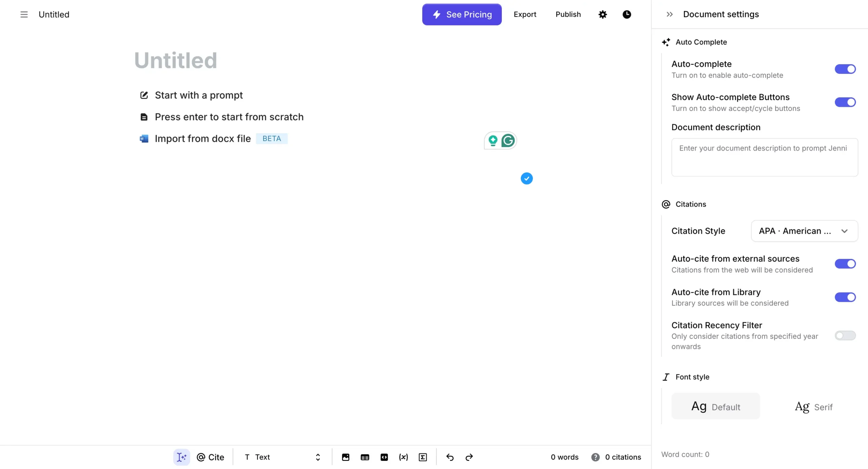Open the hamburger sidebar menu
This screenshot has height=469, width=868.
[24, 14]
